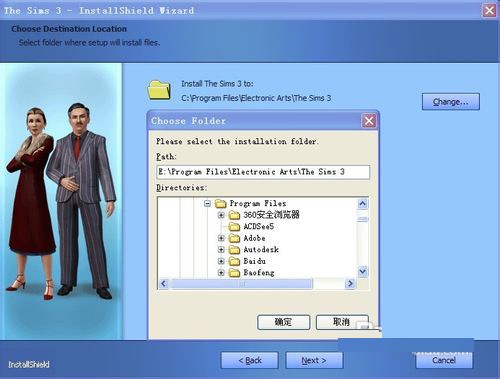Collapse the Program Files tree node

tap(207, 203)
